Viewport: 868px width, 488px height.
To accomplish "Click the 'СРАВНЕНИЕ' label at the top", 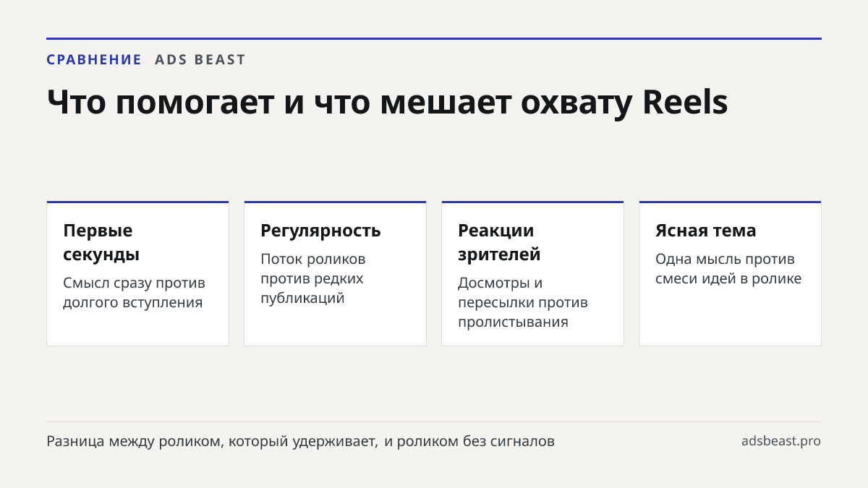I will tap(94, 60).
